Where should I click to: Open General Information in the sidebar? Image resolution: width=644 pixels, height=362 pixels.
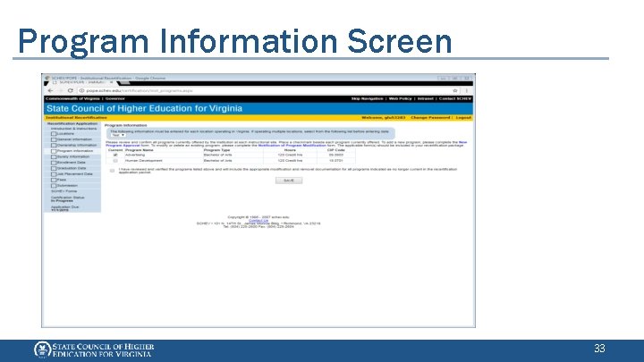[x=74, y=139]
